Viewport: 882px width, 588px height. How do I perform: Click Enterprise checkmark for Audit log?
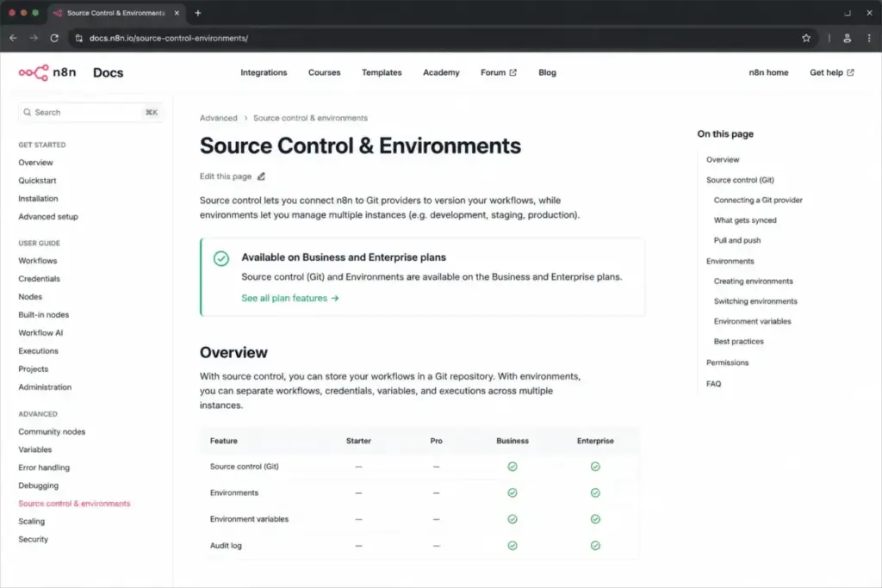595,546
